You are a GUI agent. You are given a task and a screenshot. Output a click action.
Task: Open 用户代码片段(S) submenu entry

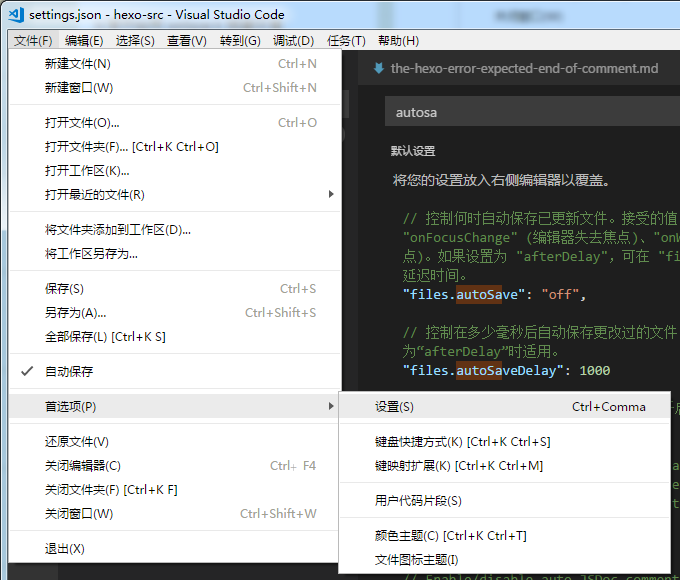pos(505,501)
